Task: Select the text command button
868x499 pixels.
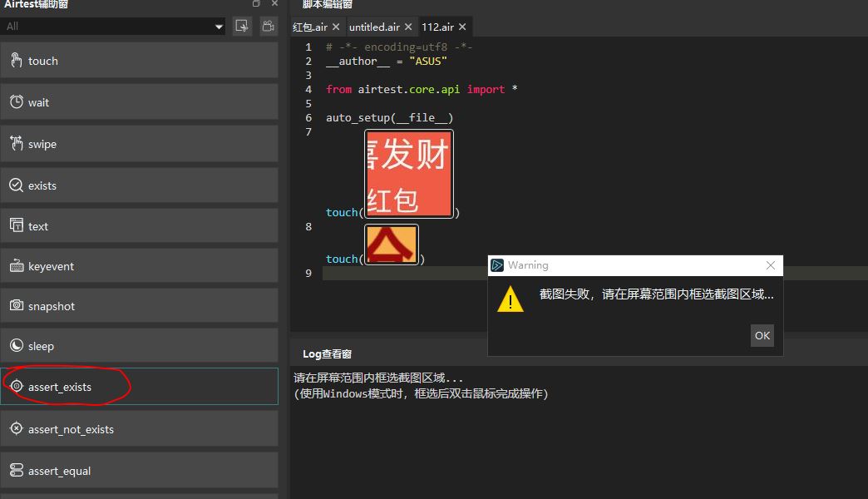Action: (139, 225)
